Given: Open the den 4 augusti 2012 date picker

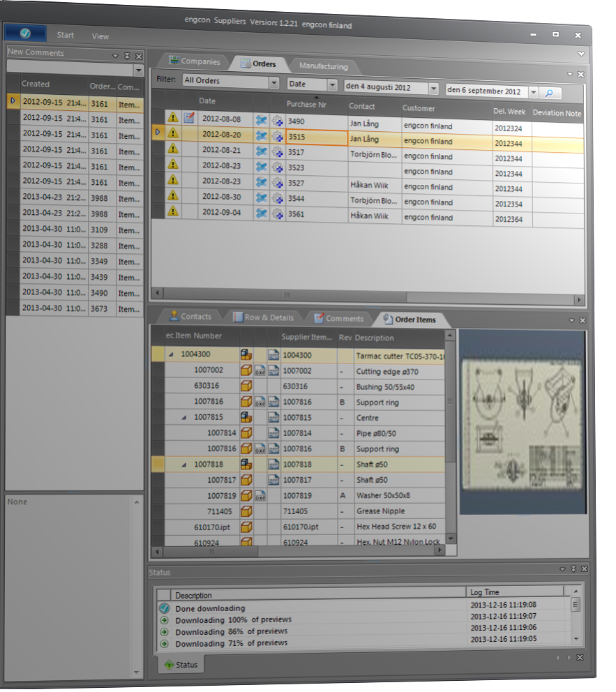Looking at the screenshot, I should [x=433, y=89].
